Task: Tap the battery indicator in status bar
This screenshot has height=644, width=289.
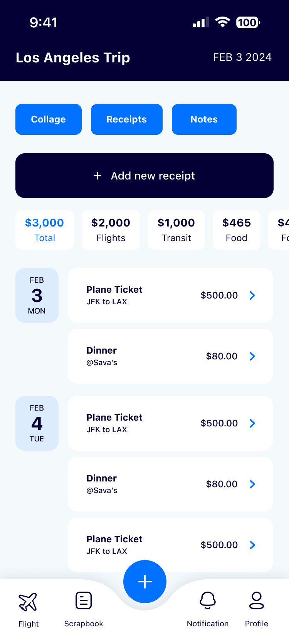Action: (x=248, y=22)
